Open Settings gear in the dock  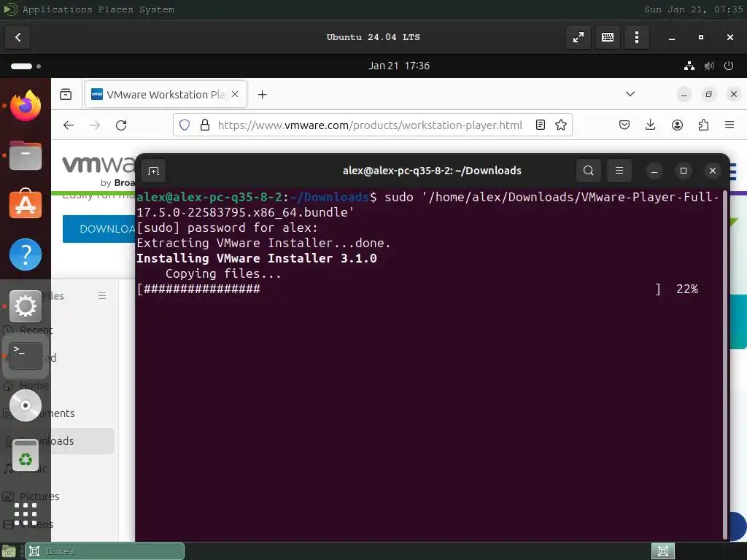pos(26,306)
